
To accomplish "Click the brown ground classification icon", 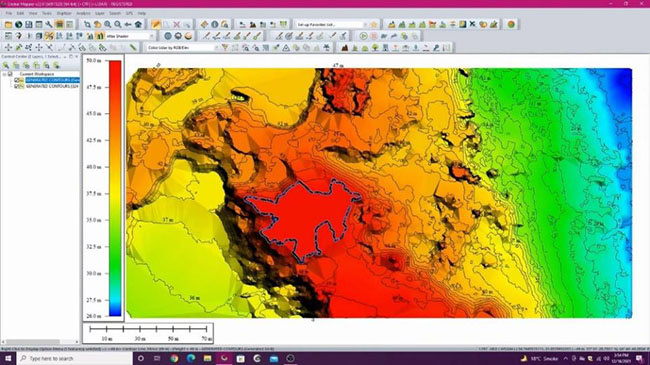I will click(344, 48).
